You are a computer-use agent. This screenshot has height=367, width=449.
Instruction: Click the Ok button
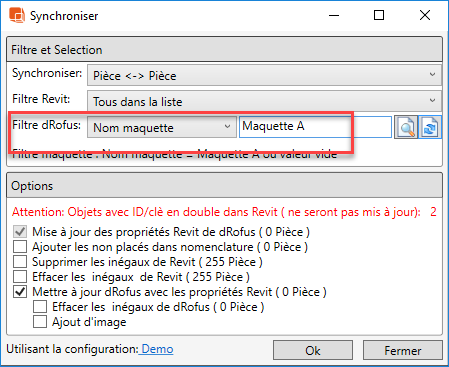coord(313,350)
